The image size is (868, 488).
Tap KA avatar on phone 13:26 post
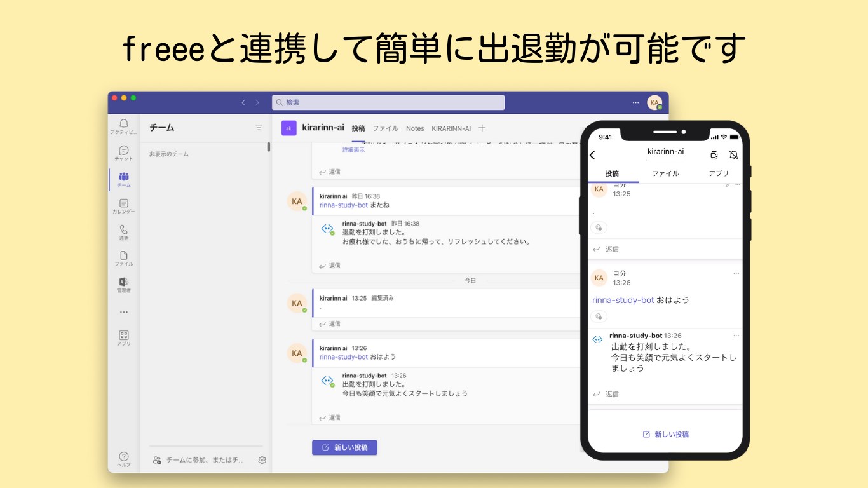599,278
